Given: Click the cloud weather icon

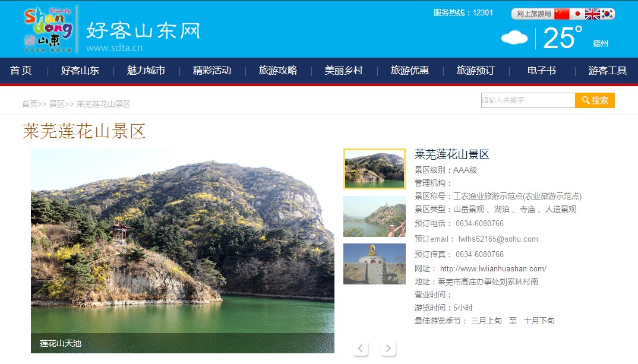Looking at the screenshot, I should coord(514,38).
